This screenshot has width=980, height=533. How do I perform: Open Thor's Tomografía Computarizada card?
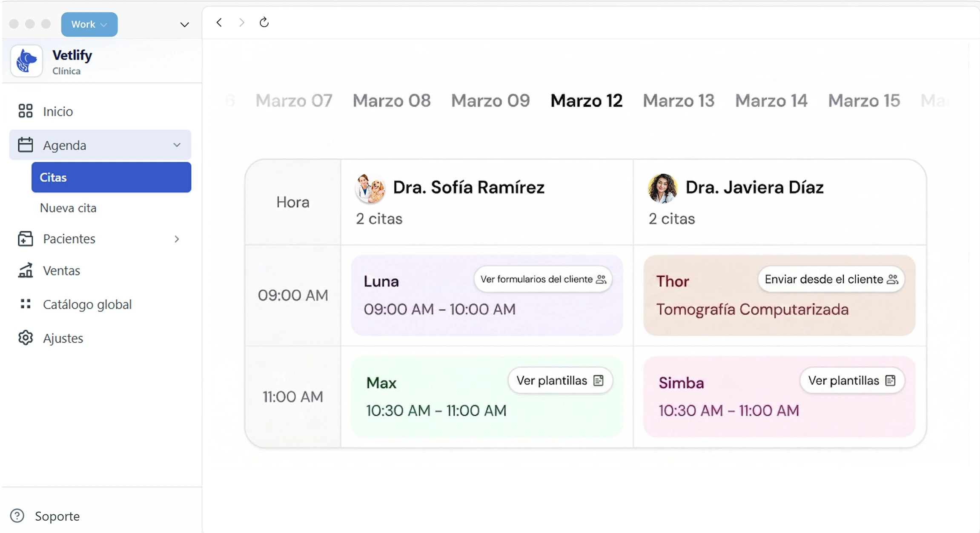click(x=779, y=295)
